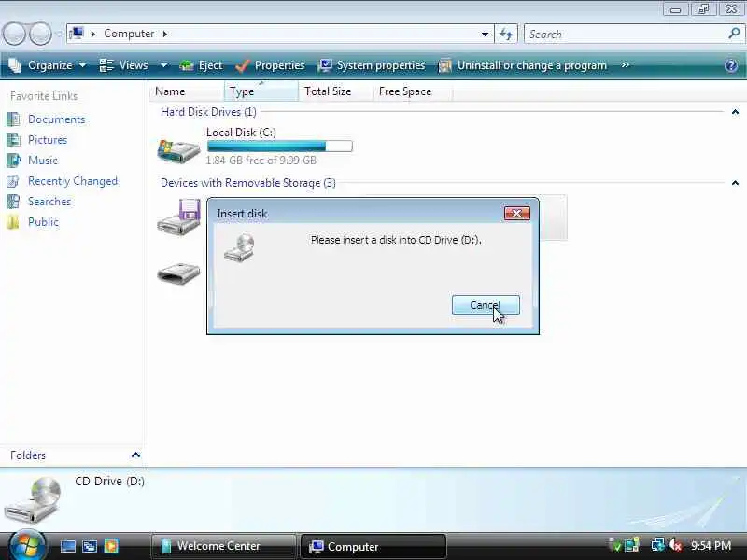This screenshot has width=747, height=560.
Task: Click the Search input field
Action: 626,34
